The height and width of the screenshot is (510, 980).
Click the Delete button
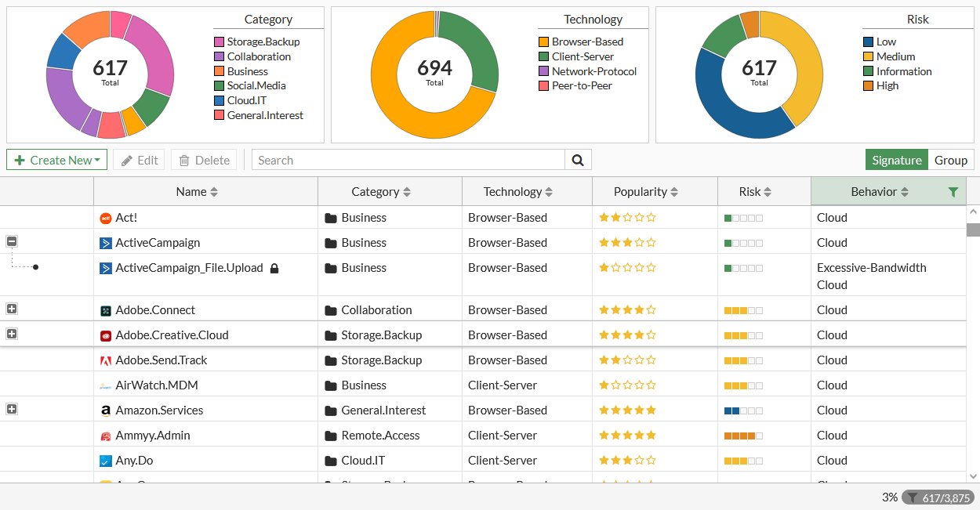[204, 160]
